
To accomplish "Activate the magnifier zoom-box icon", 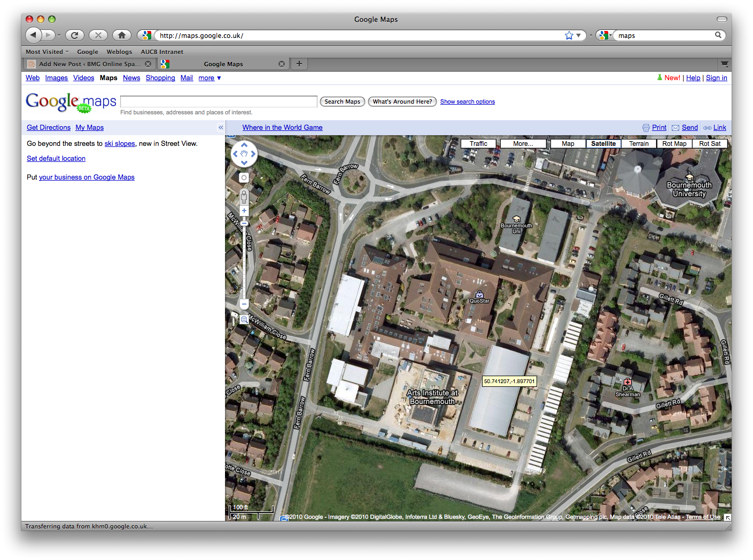I will 244,320.
